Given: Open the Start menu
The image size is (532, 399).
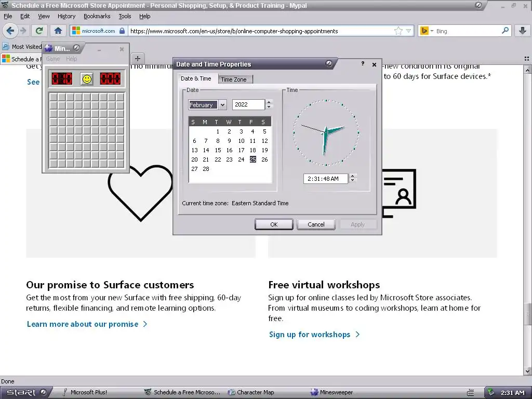Looking at the screenshot, I should click(x=25, y=392).
